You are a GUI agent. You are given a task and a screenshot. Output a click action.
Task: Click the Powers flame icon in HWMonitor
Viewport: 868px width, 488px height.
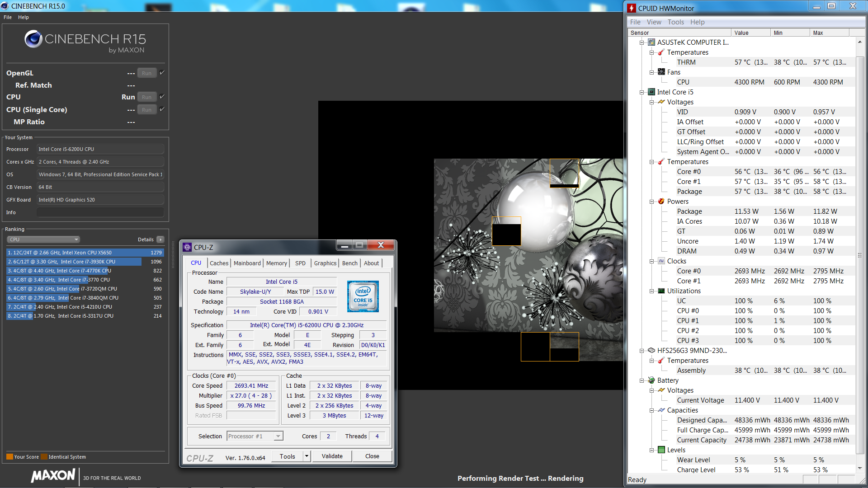(x=661, y=201)
